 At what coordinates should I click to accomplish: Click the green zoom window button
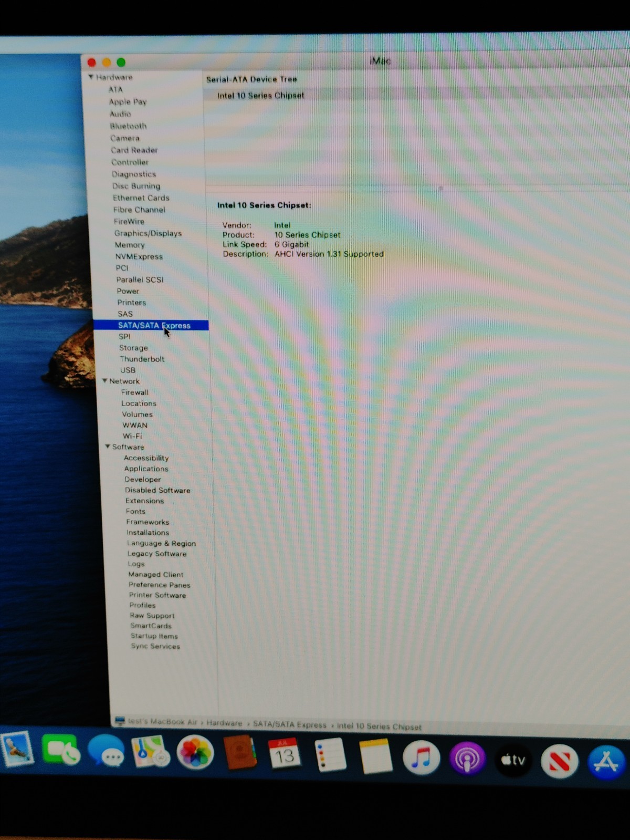pos(121,62)
